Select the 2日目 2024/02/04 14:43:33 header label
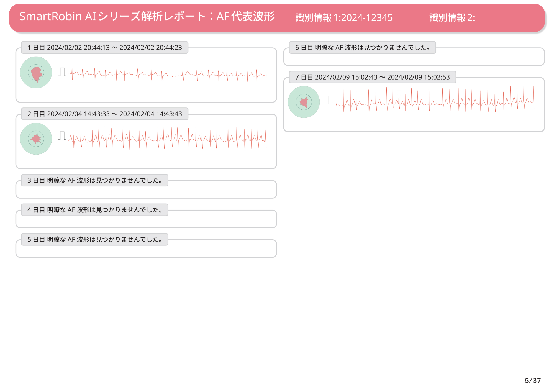The height and width of the screenshot is (392, 554). [105, 114]
